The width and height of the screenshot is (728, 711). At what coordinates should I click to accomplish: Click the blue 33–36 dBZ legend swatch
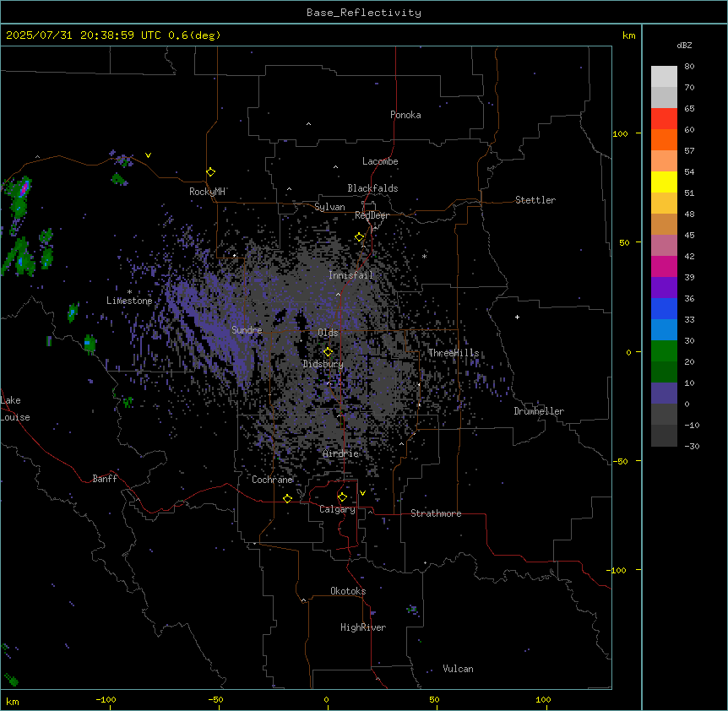pyautogui.click(x=664, y=308)
